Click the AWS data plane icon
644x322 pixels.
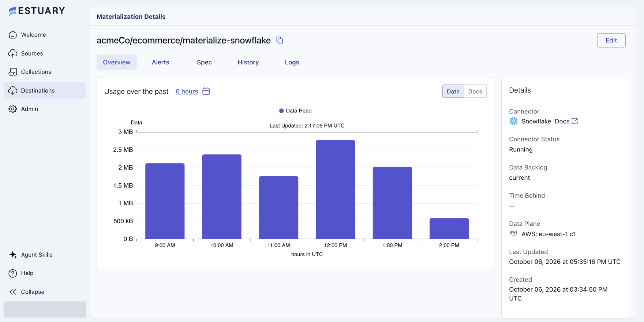coord(514,233)
